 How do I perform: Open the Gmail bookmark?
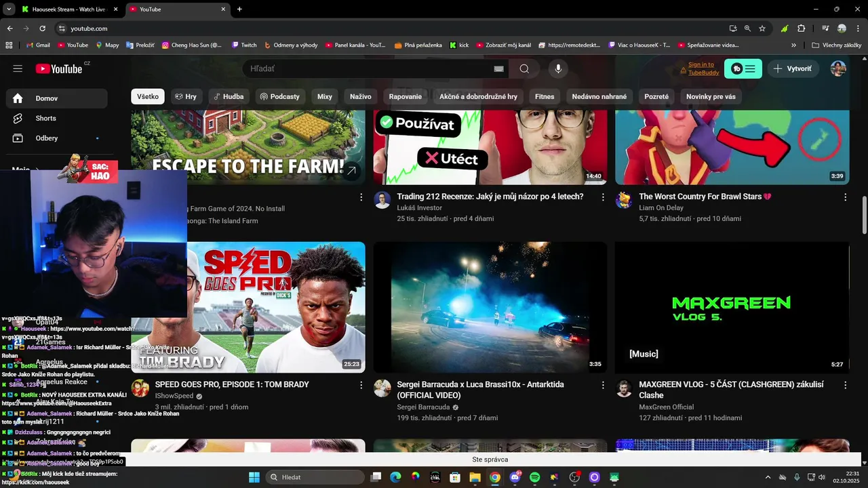click(38, 45)
